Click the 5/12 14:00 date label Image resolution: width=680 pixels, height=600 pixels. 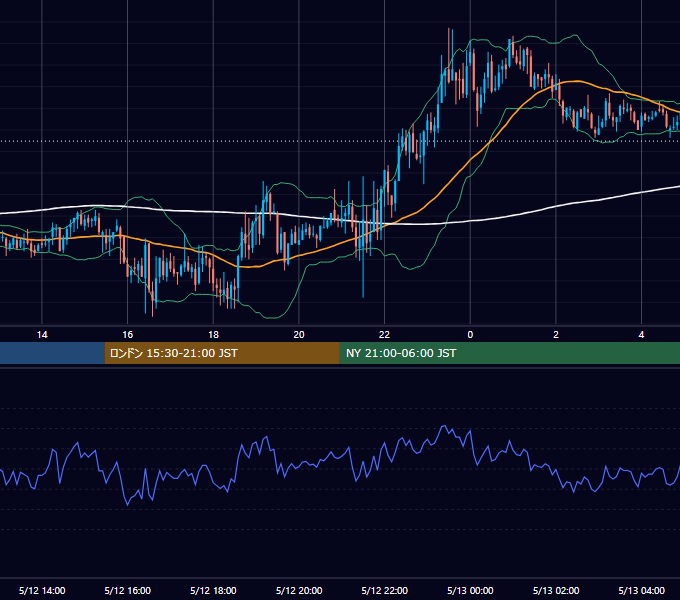click(x=42, y=590)
